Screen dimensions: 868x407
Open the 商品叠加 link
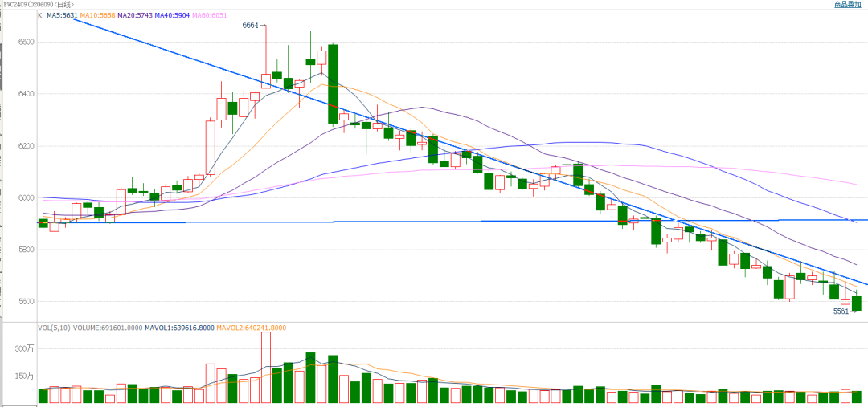coord(850,5)
